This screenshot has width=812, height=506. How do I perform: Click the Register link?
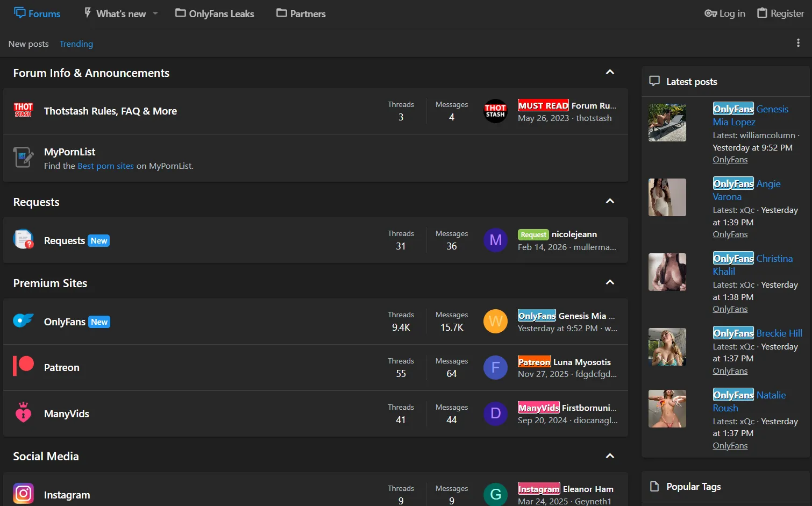[780, 13]
